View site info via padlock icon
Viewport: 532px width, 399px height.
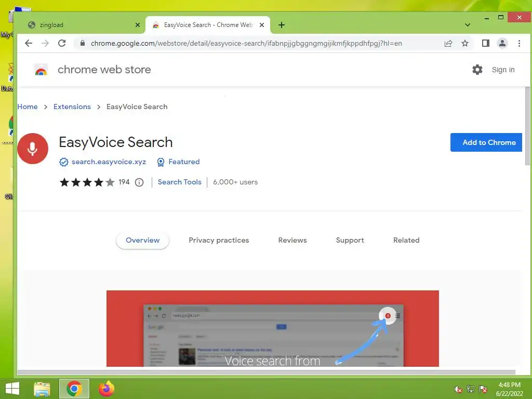point(82,43)
